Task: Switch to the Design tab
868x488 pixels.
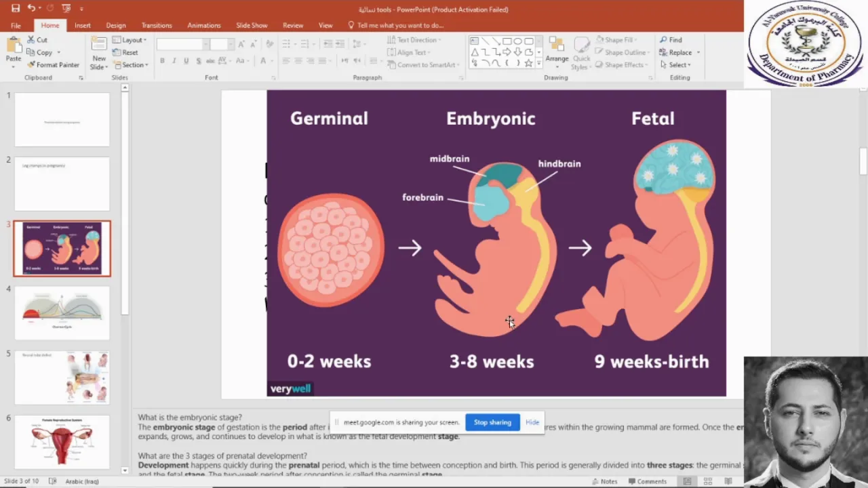Action: pyautogui.click(x=116, y=25)
